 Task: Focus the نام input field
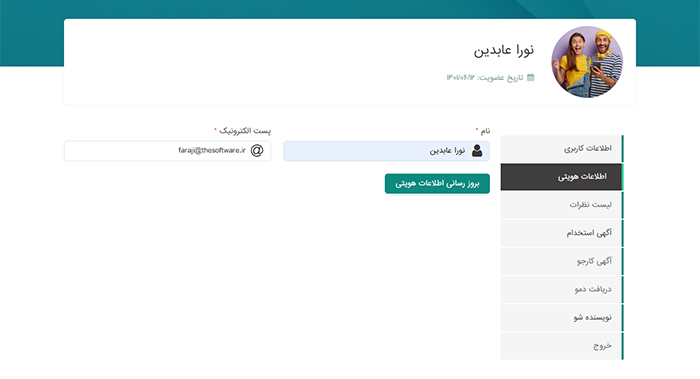387,151
